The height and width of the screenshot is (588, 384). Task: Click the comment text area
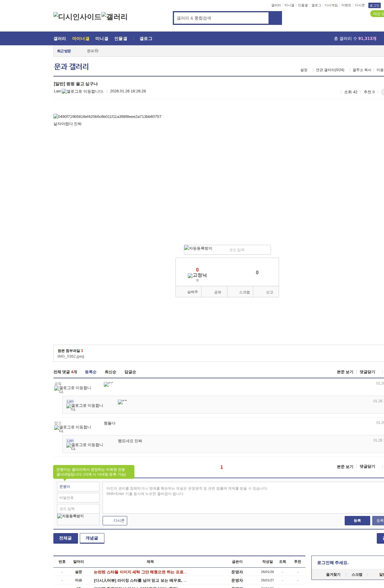coord(243,498)
